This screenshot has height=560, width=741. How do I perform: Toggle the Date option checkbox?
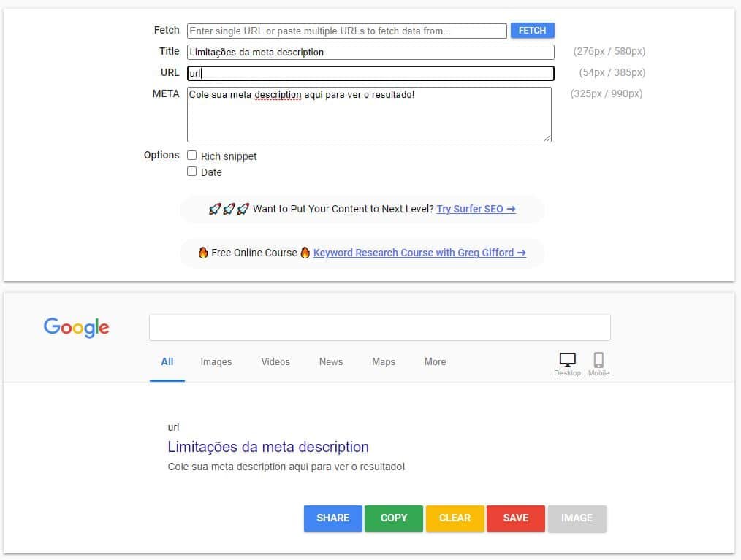point(192,172)
